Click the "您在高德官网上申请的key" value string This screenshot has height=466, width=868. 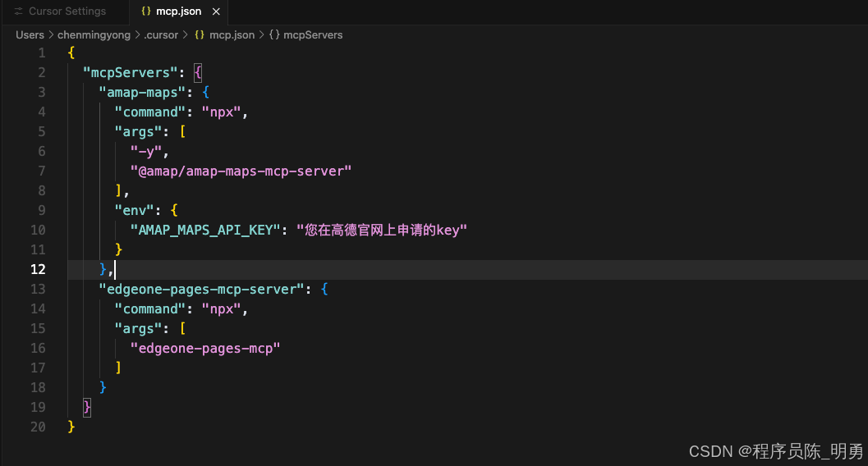coord(381,230)
